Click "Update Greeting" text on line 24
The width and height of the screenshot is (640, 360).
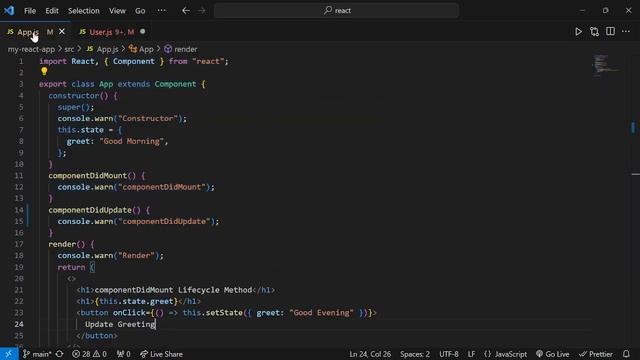point(120,324)
